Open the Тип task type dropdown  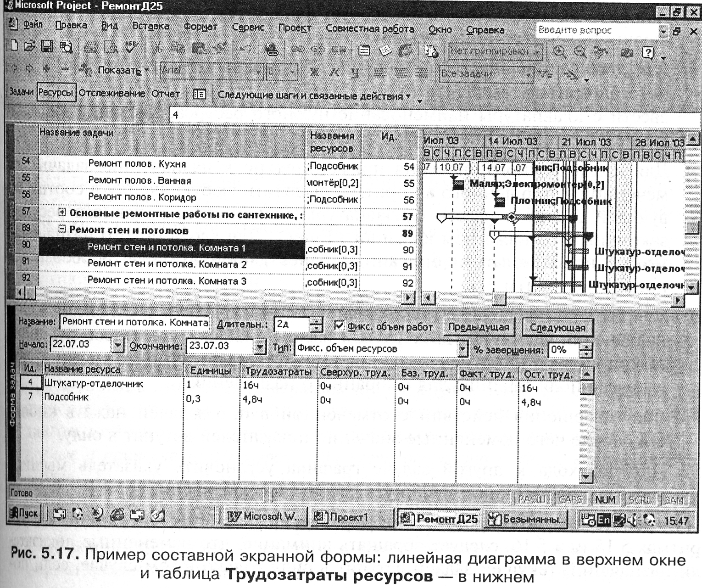coord(462,349)
